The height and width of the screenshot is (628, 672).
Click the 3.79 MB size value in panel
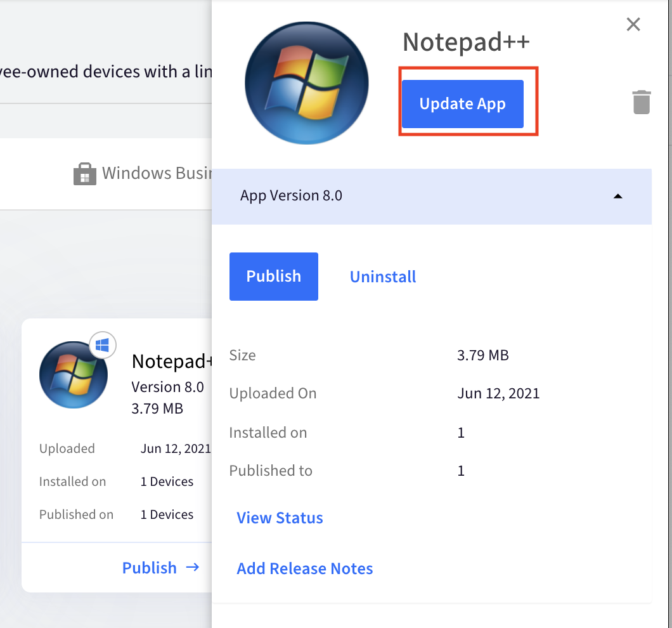pos(482,355)
